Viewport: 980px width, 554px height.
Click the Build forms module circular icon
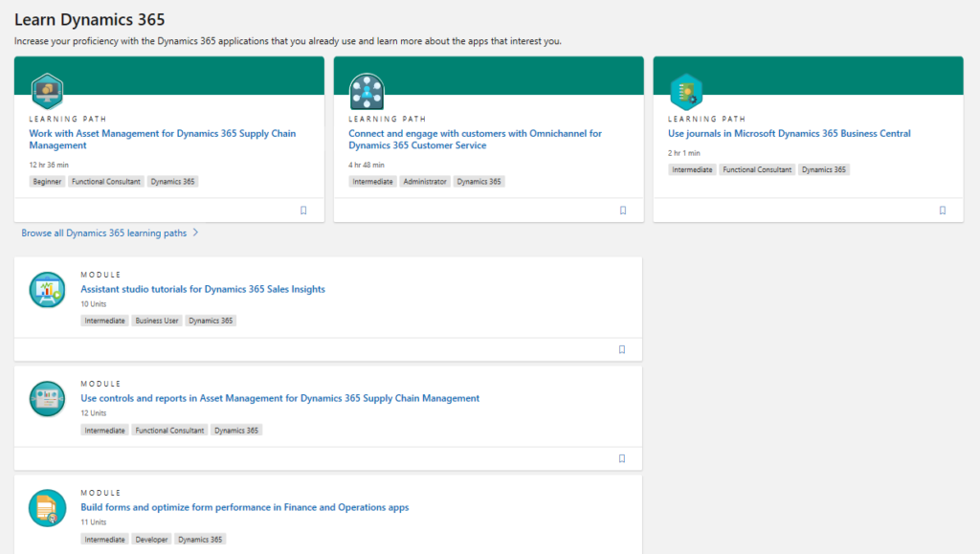47,508
